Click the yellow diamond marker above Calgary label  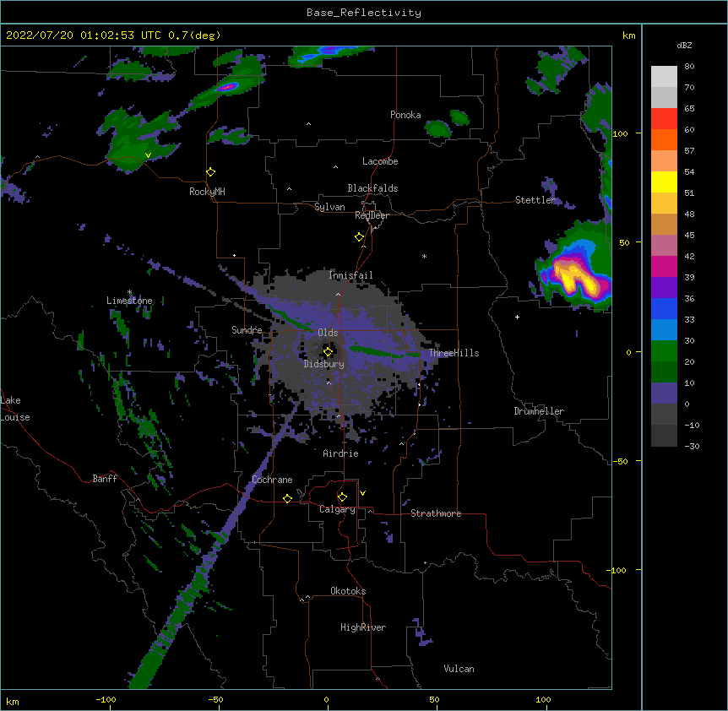pos(342,497)
